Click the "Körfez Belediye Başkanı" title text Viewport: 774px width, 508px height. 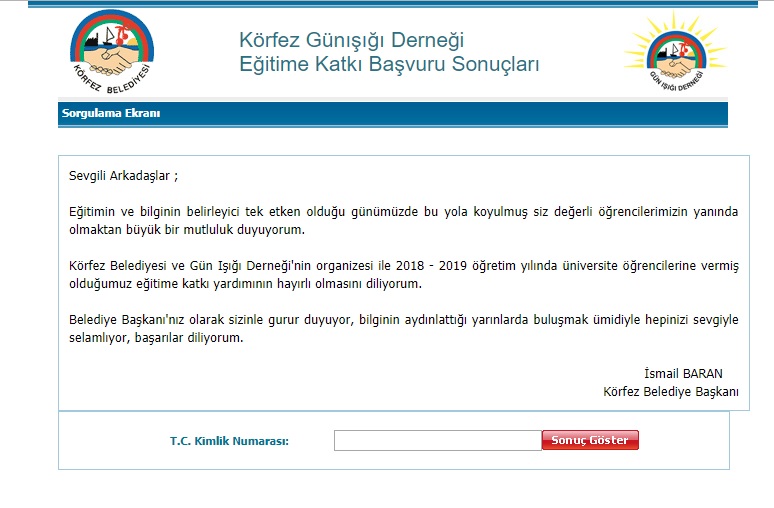point(671,391)
